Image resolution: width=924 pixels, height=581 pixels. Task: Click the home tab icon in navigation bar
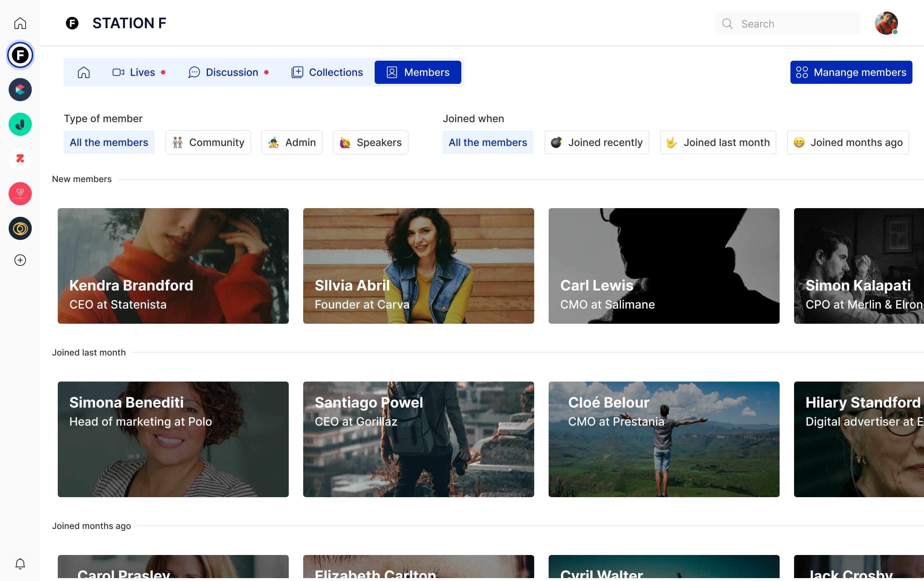pyautogui.click(x=84, y=72)
